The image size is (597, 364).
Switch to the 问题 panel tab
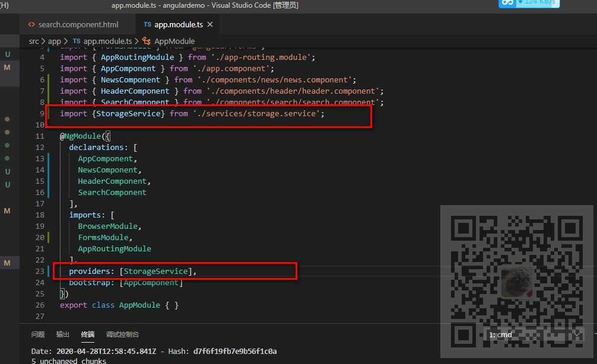tap(38, 334)
